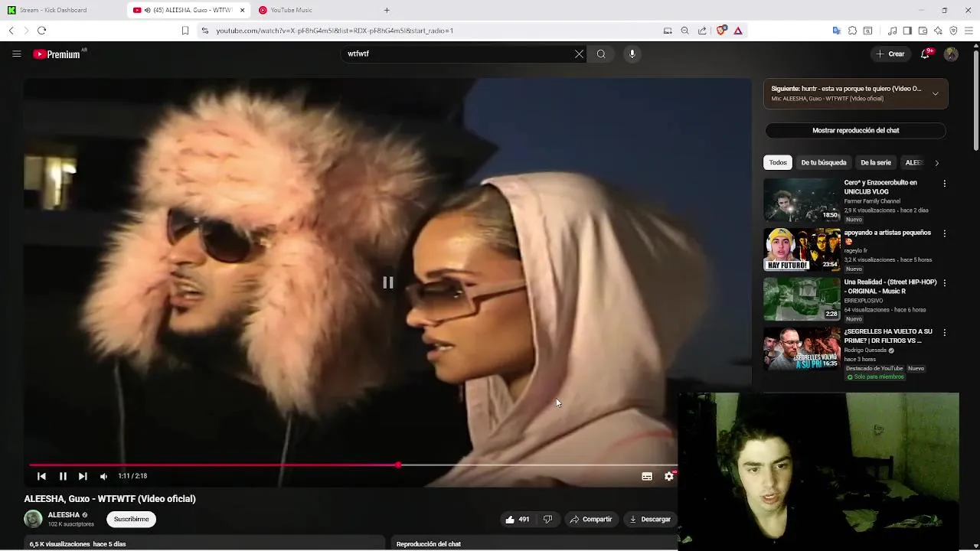The width and height of the screenshot is (980, 551).
Task: Go back in browser history
Action: (x=11, y=31)
